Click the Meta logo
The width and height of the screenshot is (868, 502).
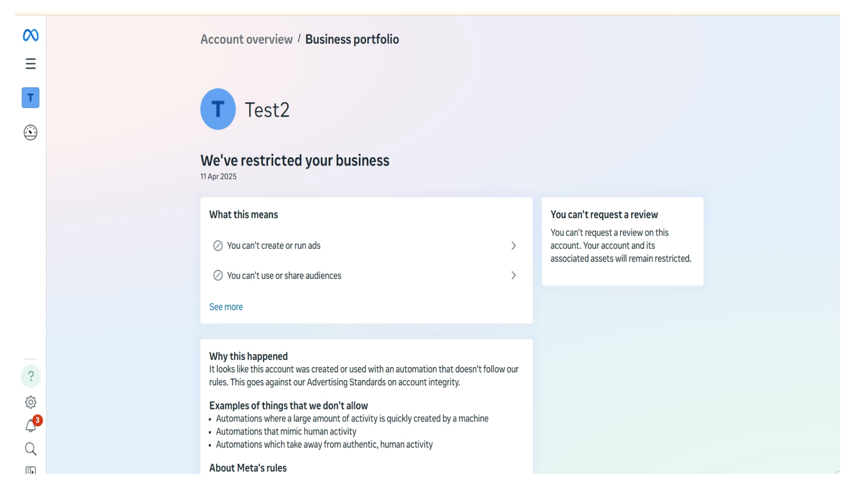[29, 35]
